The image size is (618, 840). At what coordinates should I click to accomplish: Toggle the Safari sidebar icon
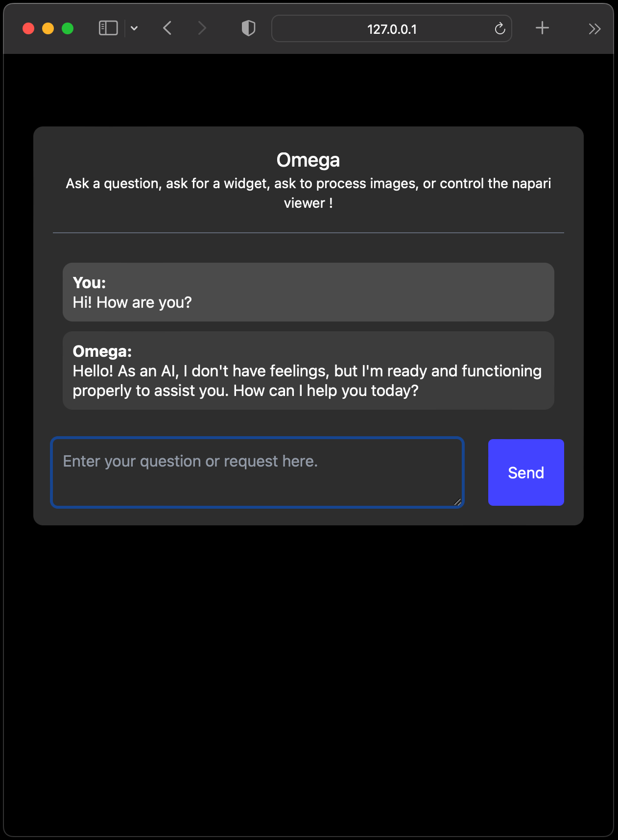(x=108, y=28)
